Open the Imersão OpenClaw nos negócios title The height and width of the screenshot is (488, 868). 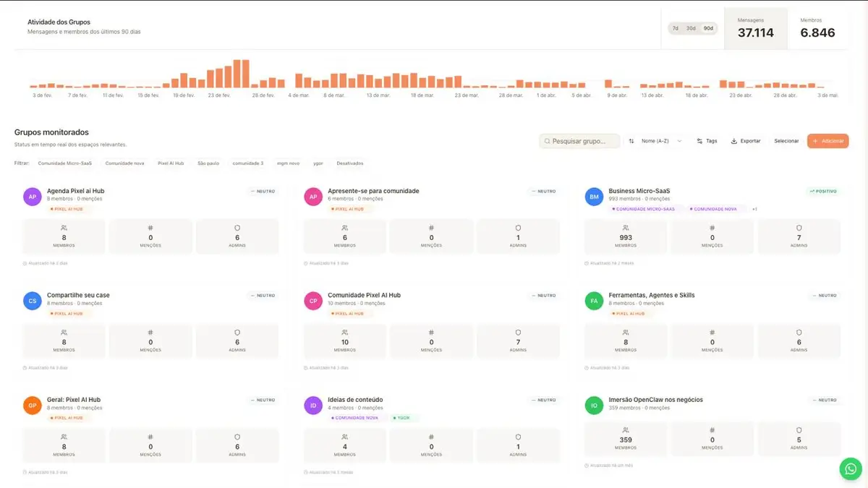(655, 400)
